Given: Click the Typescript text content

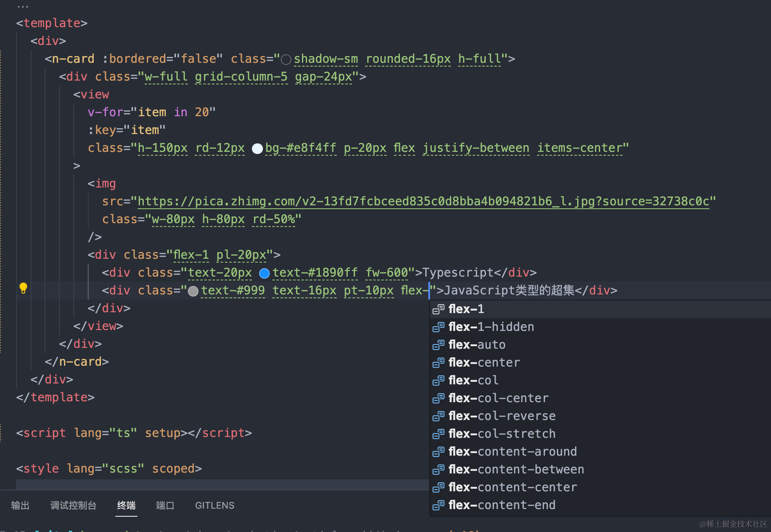Looking at the screenshot, I should click(458, 272).
